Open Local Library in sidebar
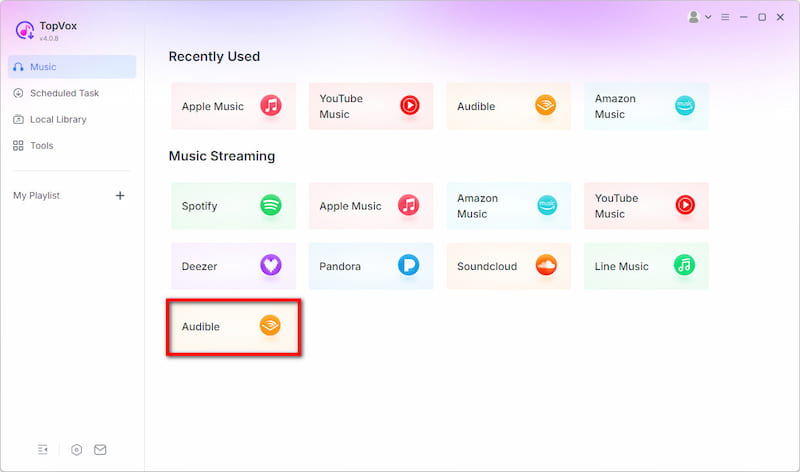 pyautogui.click(x=72, y=119)
